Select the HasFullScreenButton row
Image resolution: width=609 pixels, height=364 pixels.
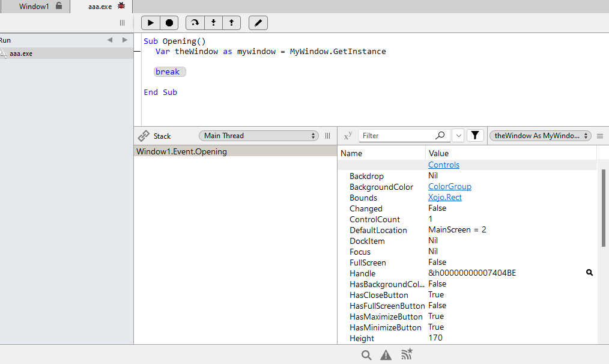click(x=467, y=306)
